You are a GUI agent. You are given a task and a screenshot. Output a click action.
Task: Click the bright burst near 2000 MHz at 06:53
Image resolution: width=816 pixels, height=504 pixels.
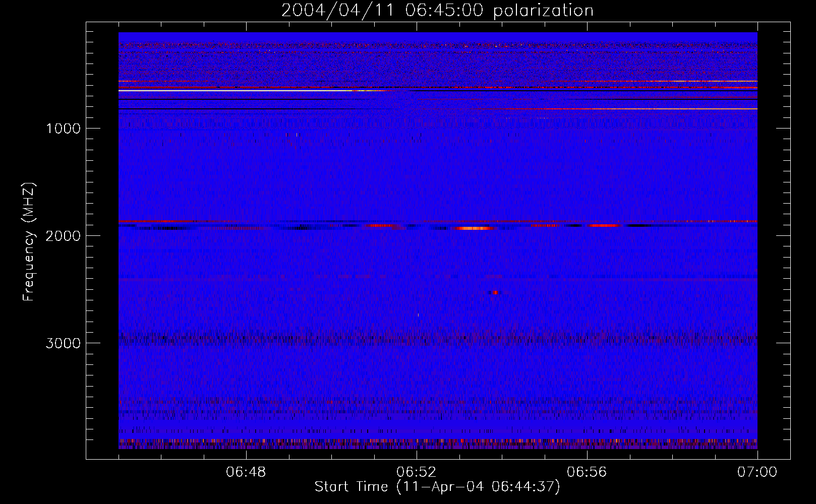pos(474,228)
